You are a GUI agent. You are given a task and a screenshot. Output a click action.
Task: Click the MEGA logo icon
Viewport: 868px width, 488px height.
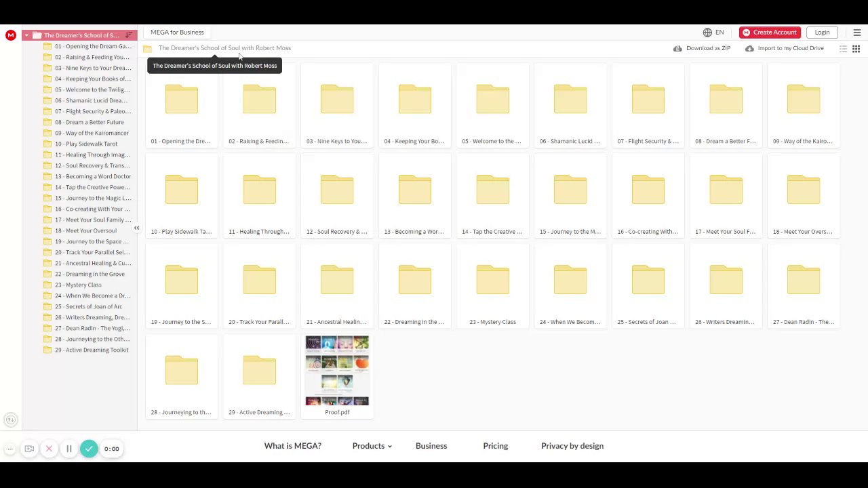click(10, 35)
